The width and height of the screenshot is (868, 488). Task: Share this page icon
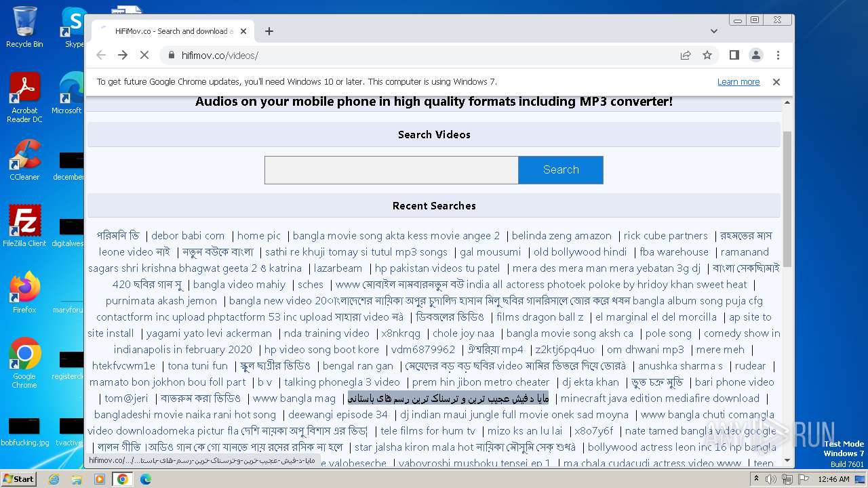[686, 55]
